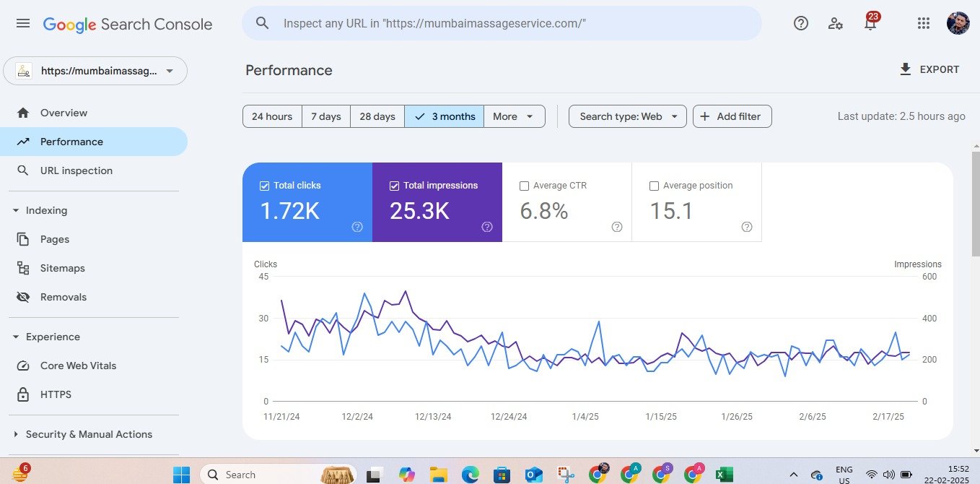980x484 pixels.
Task: Click the Google Search Console logo
Action: coord(128,24)
